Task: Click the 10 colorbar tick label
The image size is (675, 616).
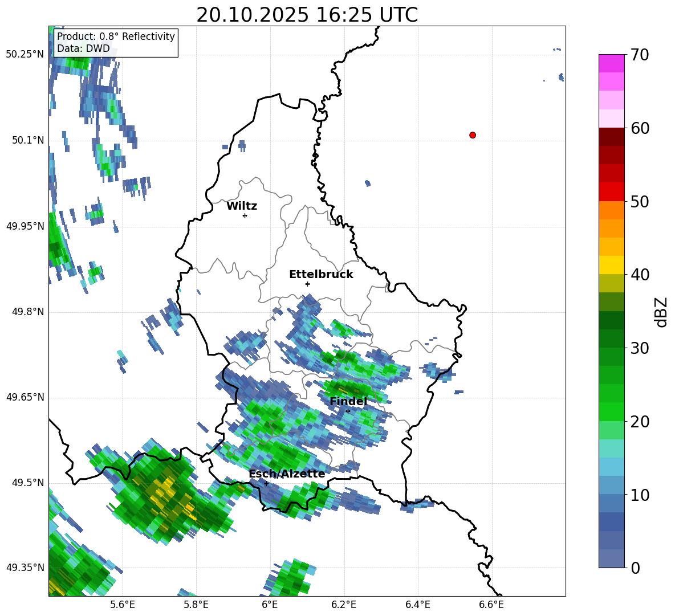Action: click(640, 495)
